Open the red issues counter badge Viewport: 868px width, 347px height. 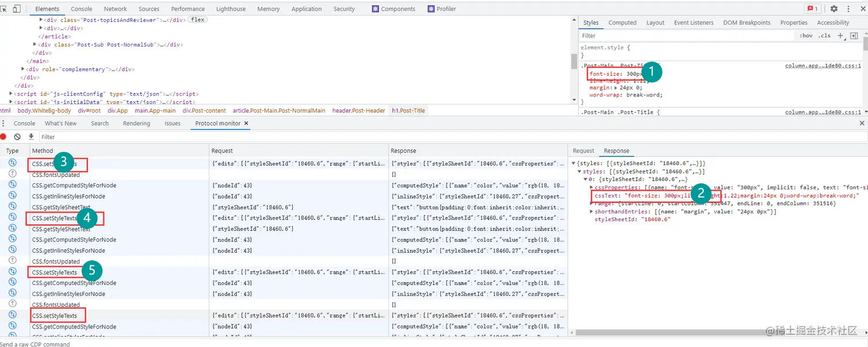coord(812,9)
